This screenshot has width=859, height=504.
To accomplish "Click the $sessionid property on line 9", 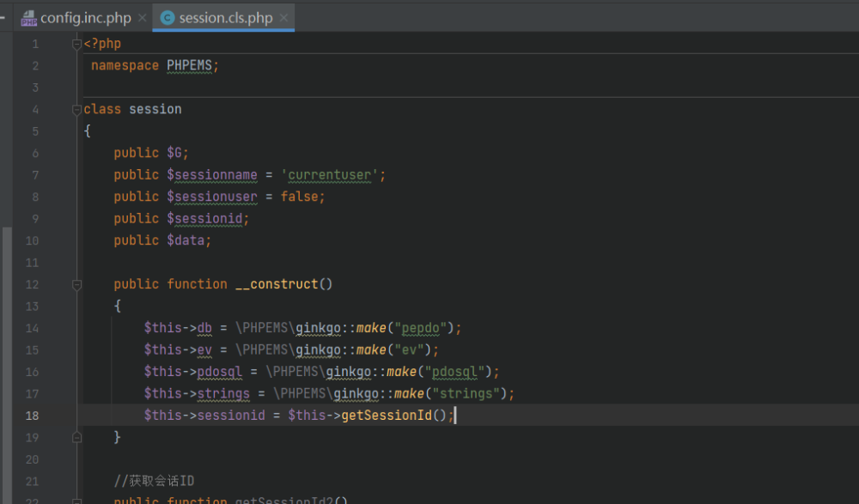I will coord(204,219).
